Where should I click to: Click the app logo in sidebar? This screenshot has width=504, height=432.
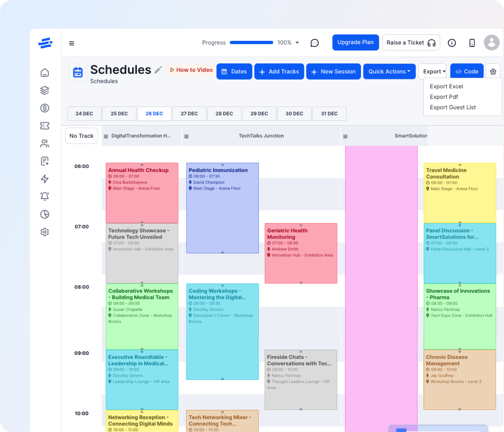point(45,43)
